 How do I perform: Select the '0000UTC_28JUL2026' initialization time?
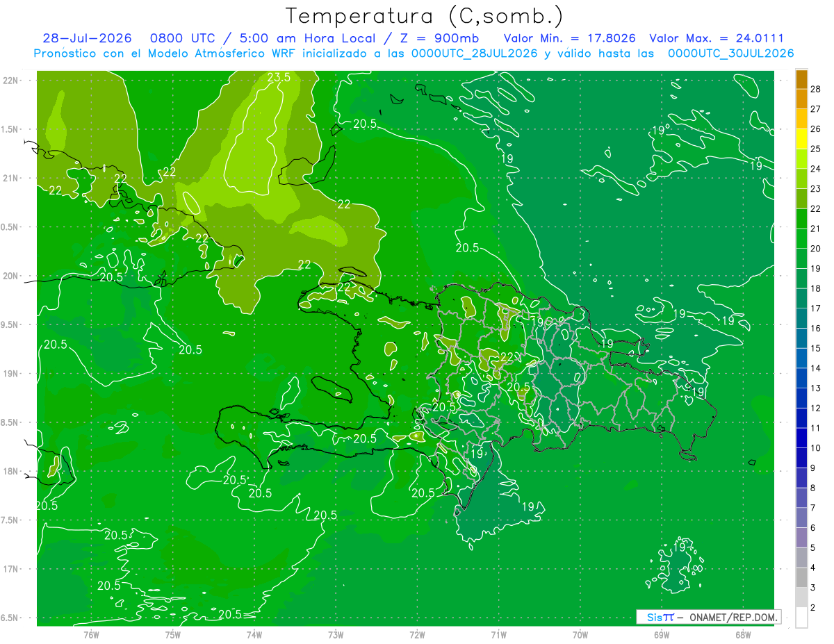coord(475,53)
